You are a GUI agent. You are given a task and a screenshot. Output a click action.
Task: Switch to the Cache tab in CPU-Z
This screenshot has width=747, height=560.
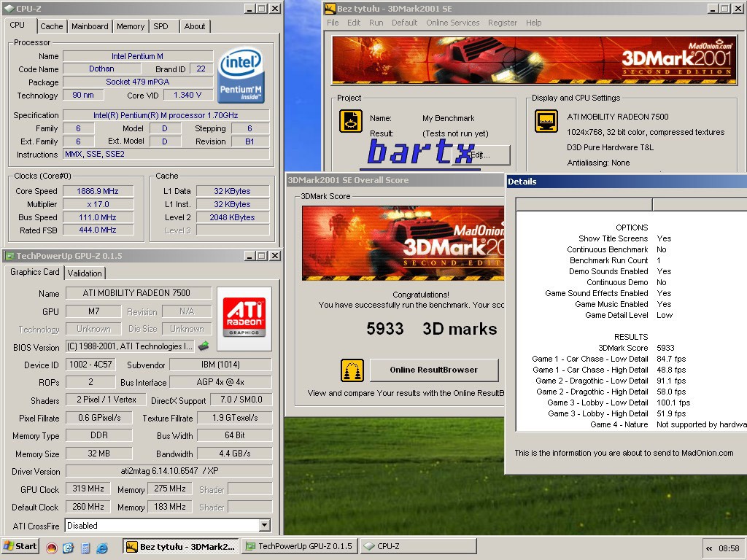[x=52, y=26]
